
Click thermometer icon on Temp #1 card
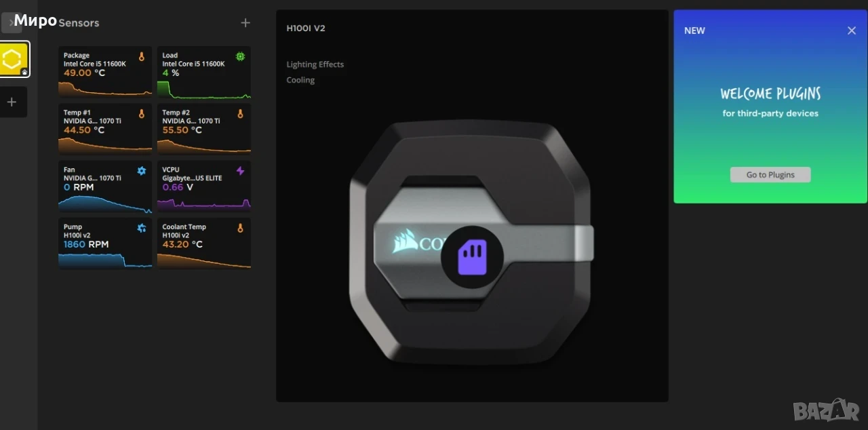(142, 114)
